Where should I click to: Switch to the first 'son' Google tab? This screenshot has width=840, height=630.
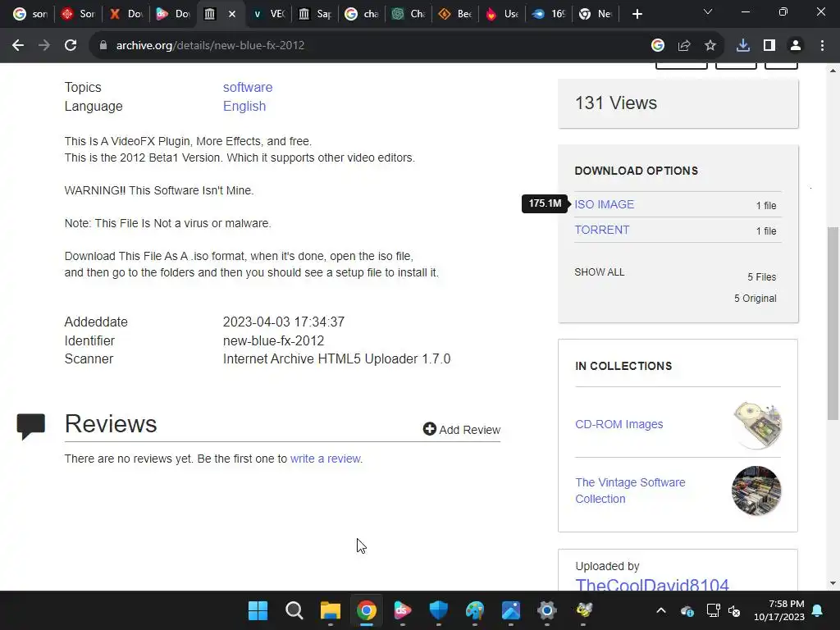pos(30,14)
